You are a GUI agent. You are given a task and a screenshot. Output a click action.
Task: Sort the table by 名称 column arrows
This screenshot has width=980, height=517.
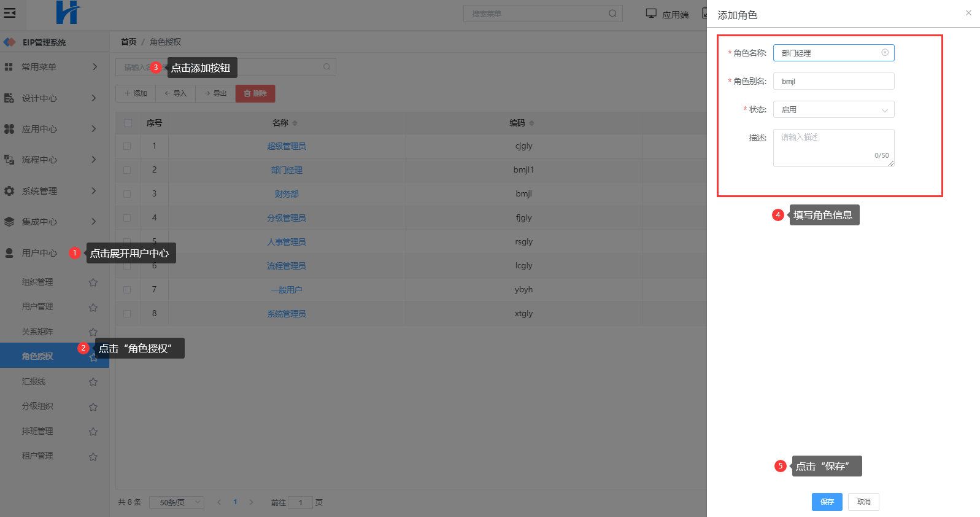click(x=295, y=123)
